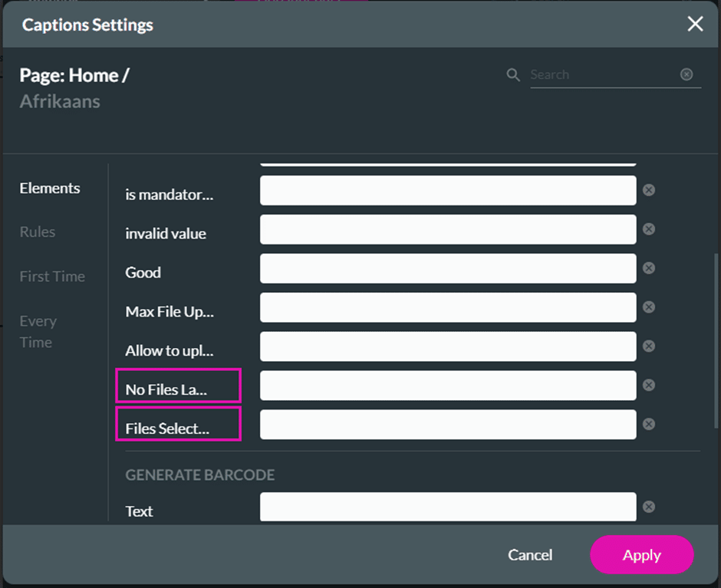Clear the 'is mandatory' caption field icon
The height and width of the screenshot is (588, 721).
(649, 190)
